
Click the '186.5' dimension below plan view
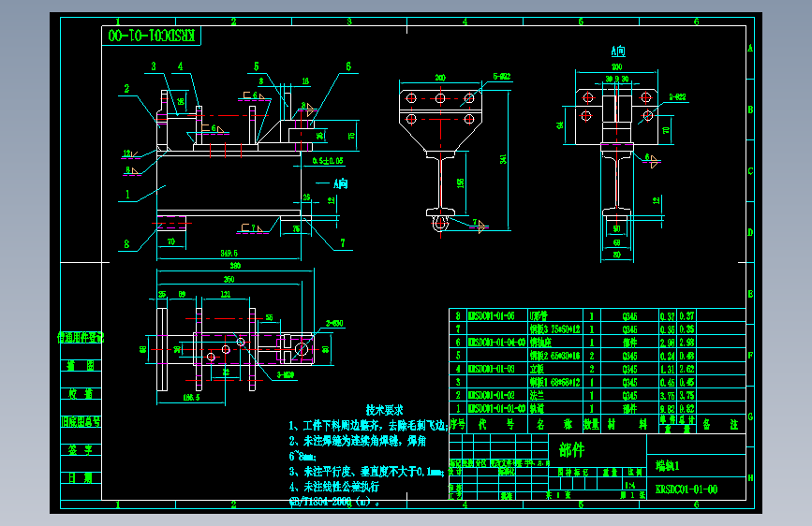191,398
